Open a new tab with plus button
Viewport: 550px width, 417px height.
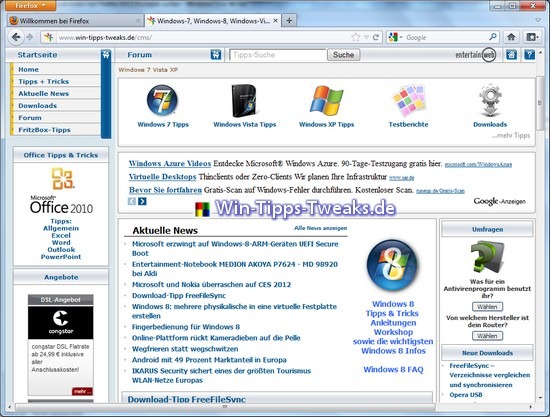coord(289,21)
